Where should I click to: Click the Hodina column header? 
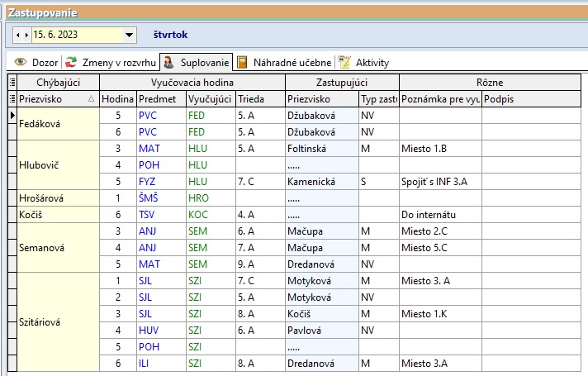(117, 98)
